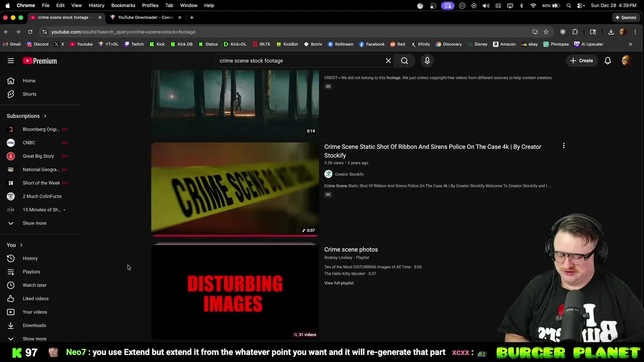Open the Kick DB bookmark

[x=182, y=44]
